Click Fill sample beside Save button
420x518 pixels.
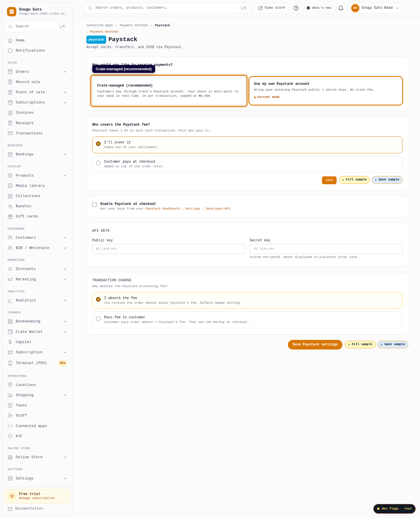click(x=354, y=180)
